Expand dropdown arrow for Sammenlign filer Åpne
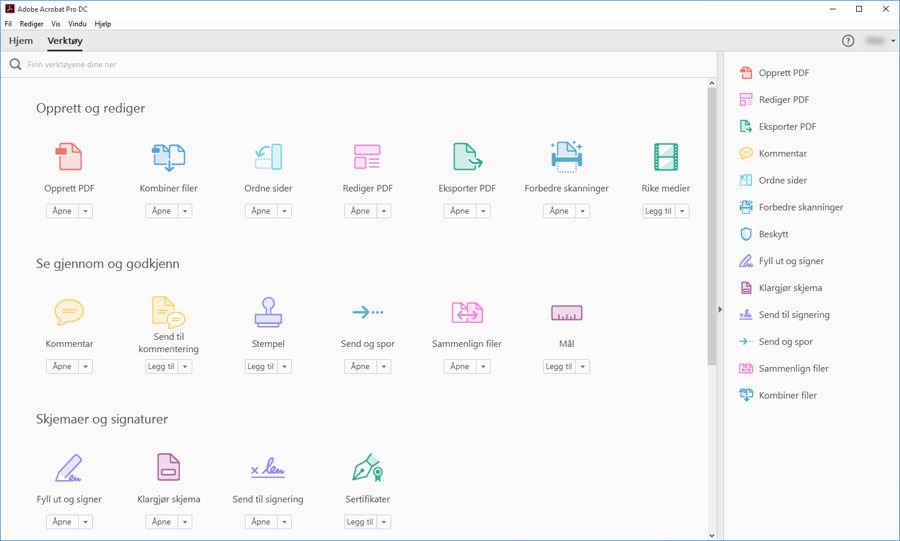The width and height of the screenshot is (900, 541). click(x=483, y=367)
